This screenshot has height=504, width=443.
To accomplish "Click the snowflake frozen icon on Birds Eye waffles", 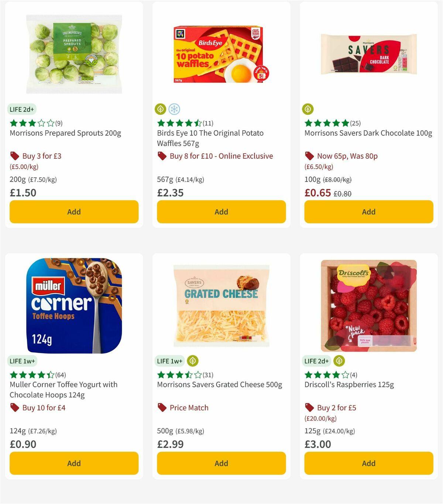I will click(174, 109).
